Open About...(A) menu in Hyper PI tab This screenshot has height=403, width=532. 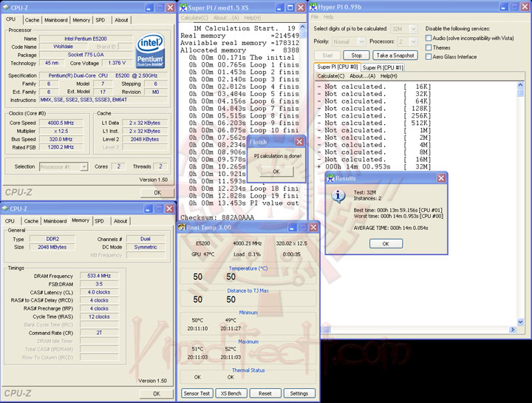coord(362,76)
